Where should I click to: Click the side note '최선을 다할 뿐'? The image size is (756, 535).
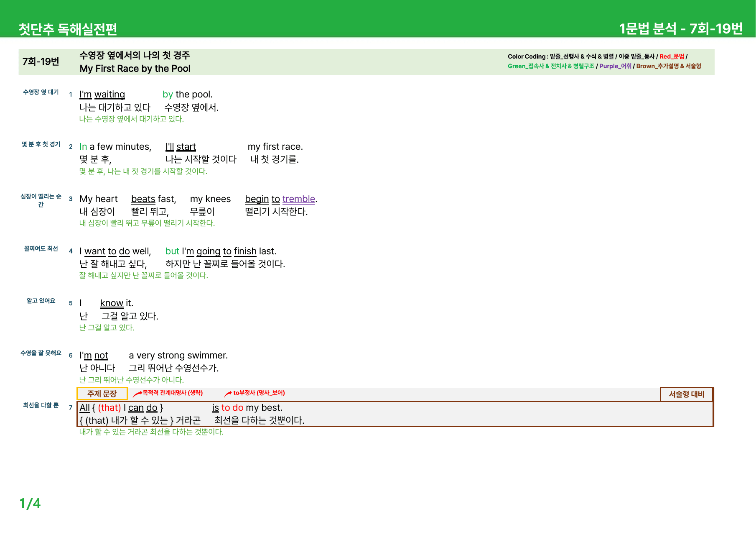click(x=41, y=405)
